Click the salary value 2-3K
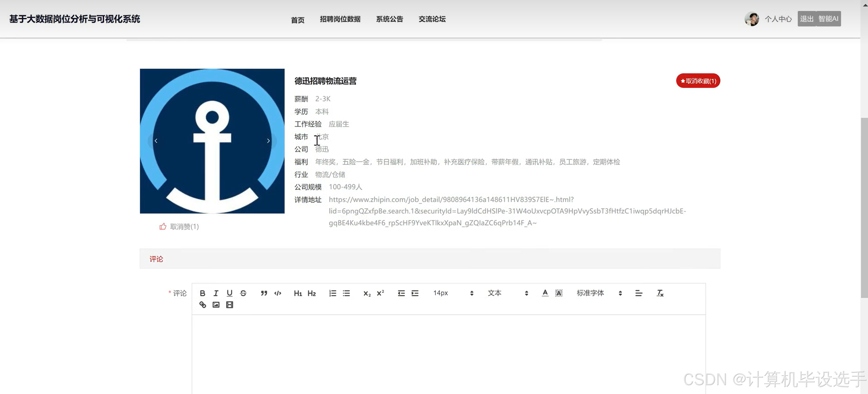The image size is (868, 394). point(322,99)
